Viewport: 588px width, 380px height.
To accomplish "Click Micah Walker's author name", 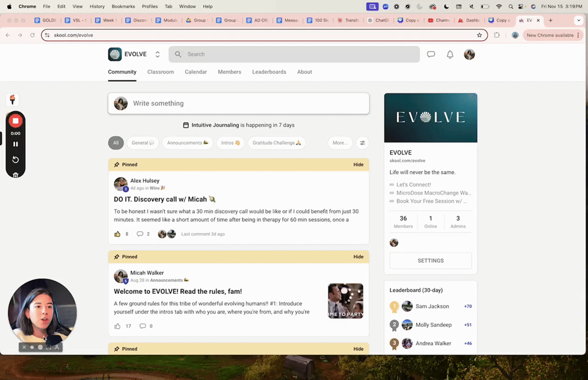I will click(x=147, y=273).
